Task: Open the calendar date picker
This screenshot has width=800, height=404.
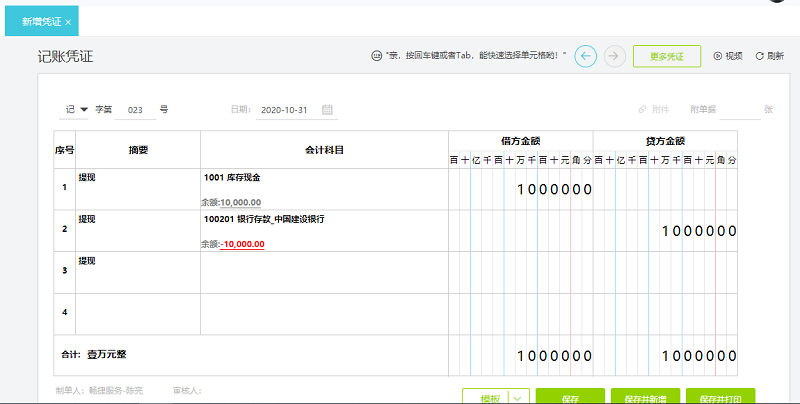Action: 328,109
